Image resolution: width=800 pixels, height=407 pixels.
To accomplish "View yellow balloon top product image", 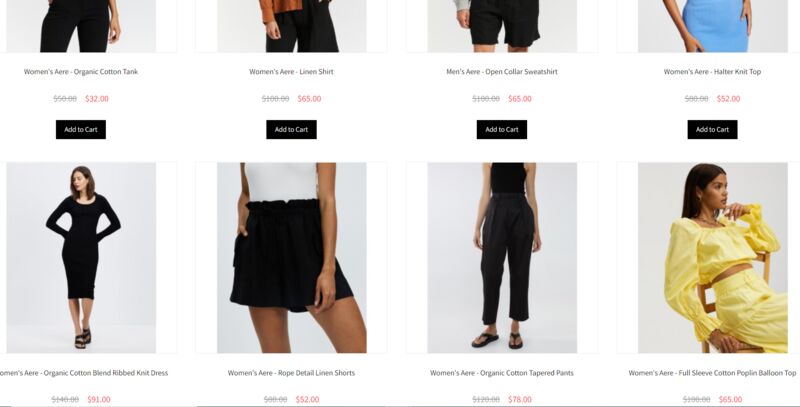I will 713,258.
